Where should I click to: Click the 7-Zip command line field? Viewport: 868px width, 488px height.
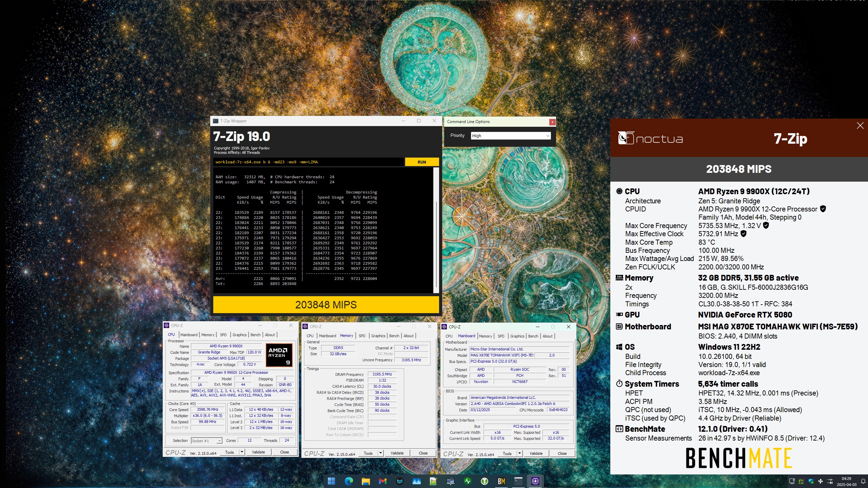[x=309, y=162]
